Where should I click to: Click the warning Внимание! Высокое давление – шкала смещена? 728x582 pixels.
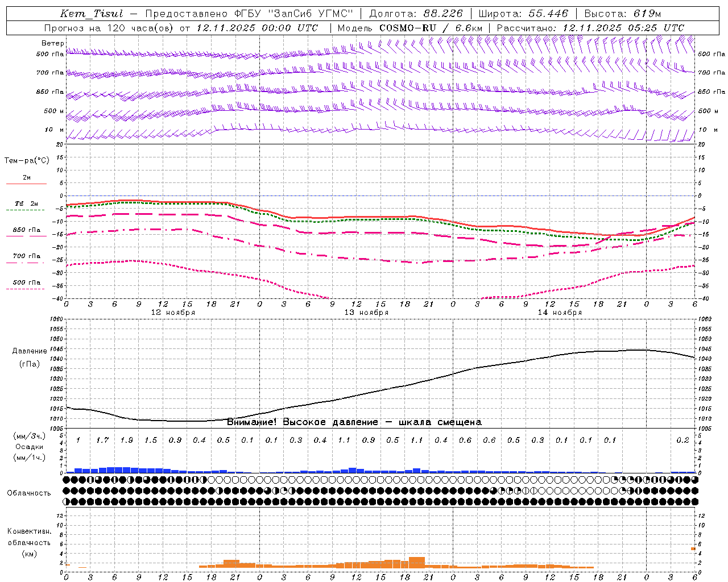pyautogui.click(x=354, y=422)
